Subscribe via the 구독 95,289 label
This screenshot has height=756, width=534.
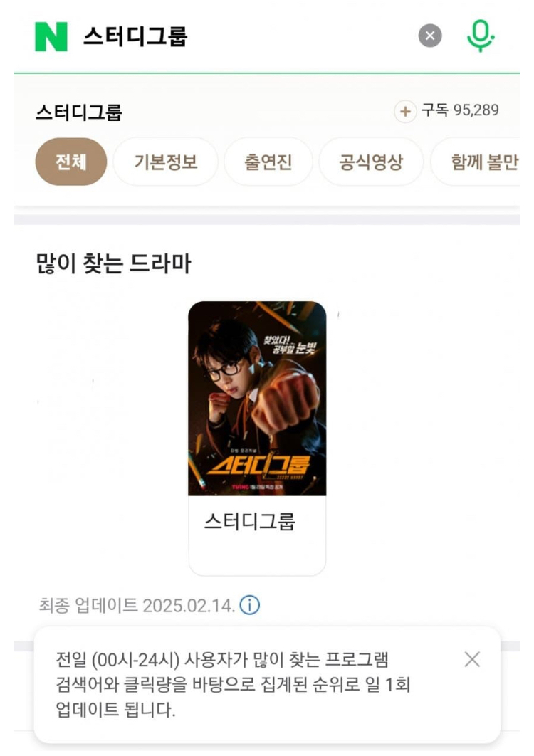point(460,110)
